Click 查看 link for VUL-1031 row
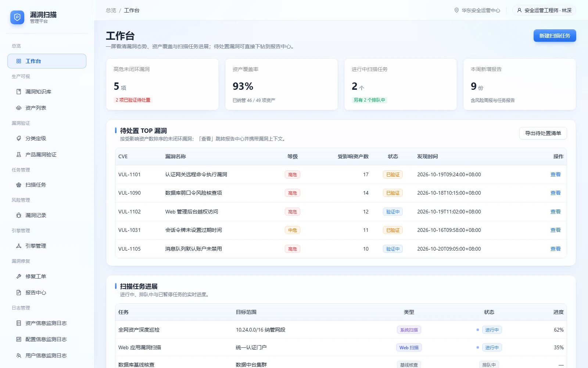Image resolution: width=588 pixels, height=368 pixels. click(x=555, y=230)
